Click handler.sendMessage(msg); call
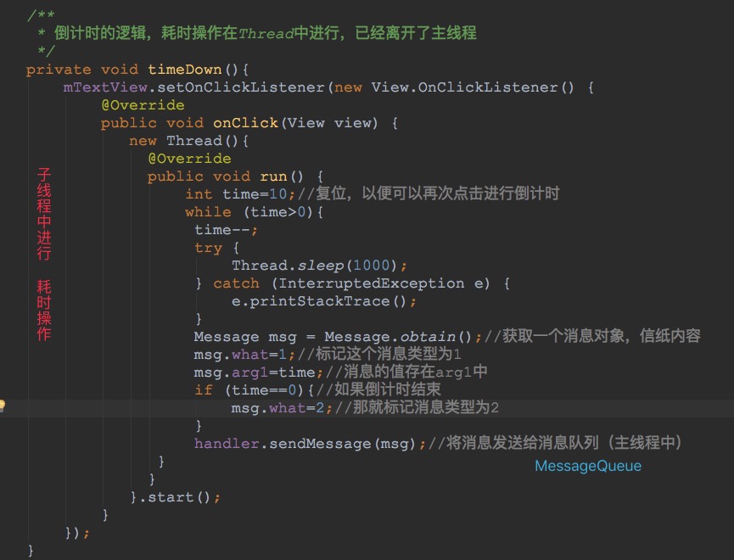This screenshot has height=560, width=734. click(x=310, y=444)
